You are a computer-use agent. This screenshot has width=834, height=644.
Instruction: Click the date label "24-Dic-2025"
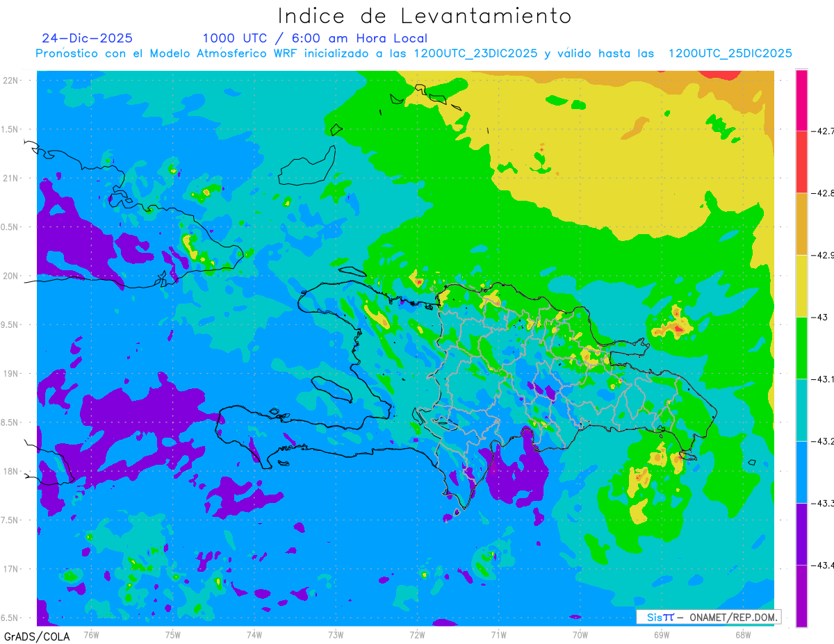[x=87, y=38]
